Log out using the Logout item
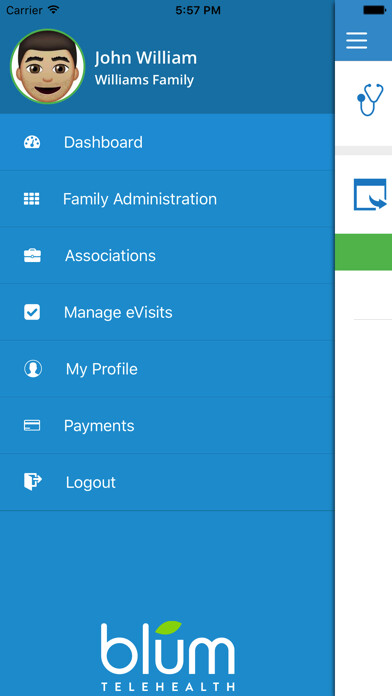The width and height of the screenshot is (392, 696). [167, 482]
